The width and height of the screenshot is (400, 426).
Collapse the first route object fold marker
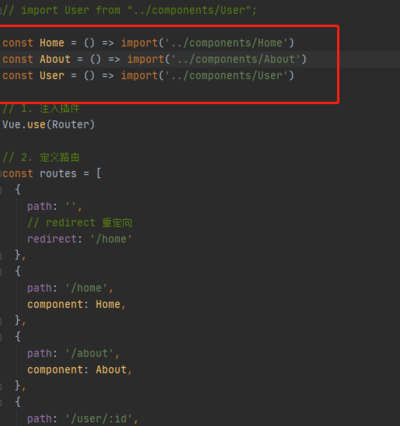coord(1,190)
